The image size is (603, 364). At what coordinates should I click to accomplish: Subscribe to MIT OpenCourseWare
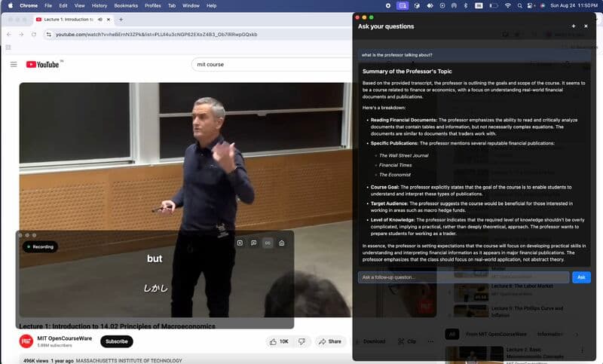(x=116, y=341)
